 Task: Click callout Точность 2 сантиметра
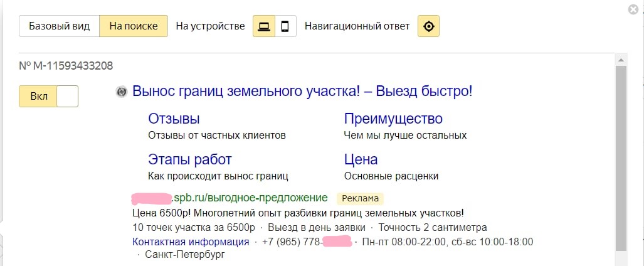click(433, 228)
